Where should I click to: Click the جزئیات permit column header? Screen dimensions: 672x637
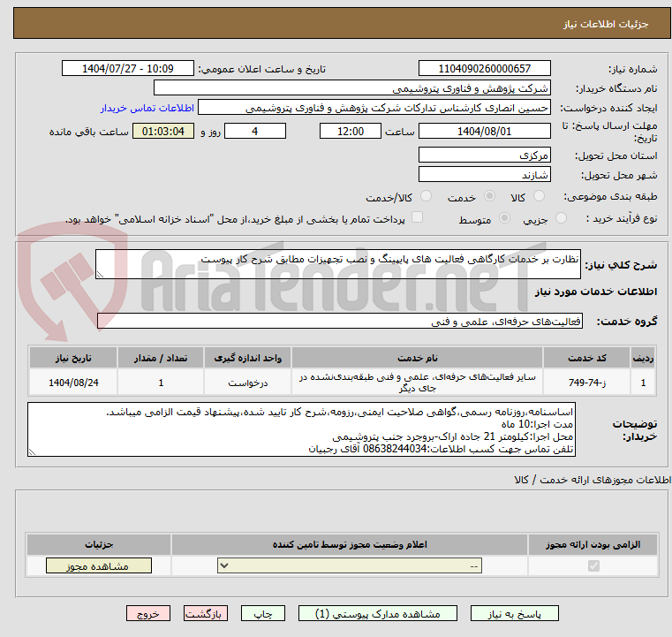coord(99,544)
